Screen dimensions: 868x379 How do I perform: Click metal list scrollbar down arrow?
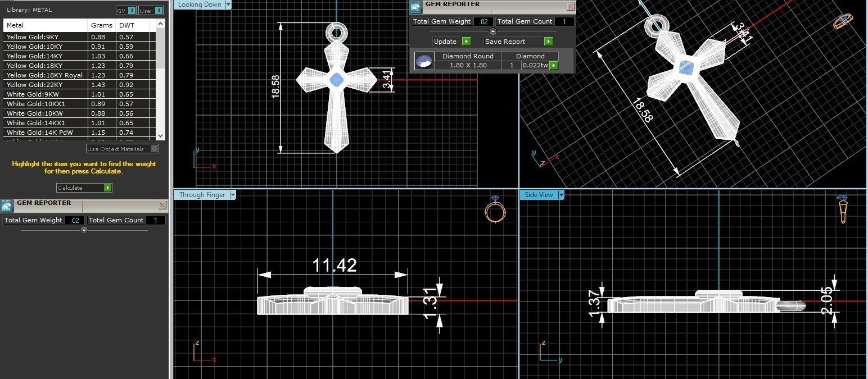click(x=161, y=135)
